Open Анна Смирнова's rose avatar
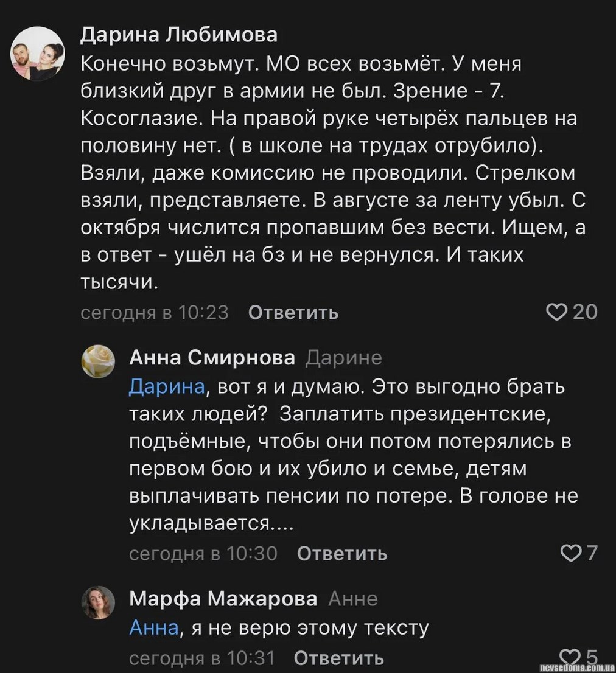616x673 pixels. (x=98, y=361)
